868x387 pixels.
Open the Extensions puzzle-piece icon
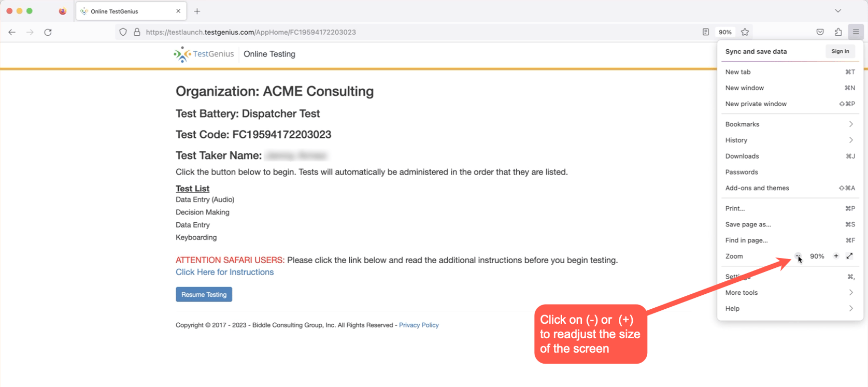(838, 32)
